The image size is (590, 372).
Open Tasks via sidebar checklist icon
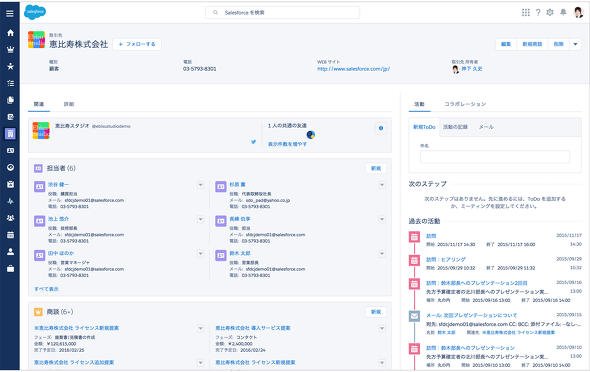(10, 83)
